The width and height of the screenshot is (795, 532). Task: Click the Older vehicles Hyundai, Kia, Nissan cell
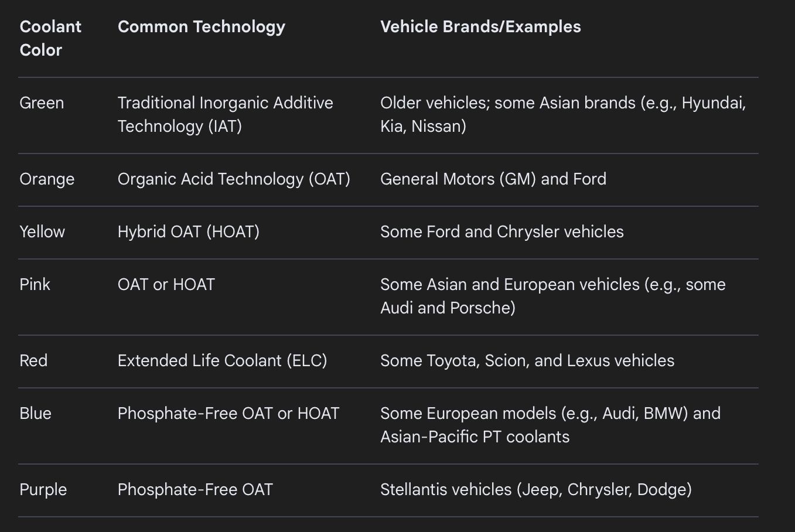[x=562, y=114]
